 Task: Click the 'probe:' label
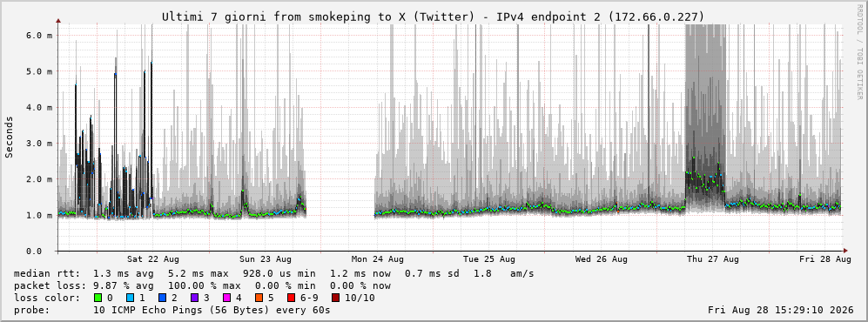pos(32,311)
